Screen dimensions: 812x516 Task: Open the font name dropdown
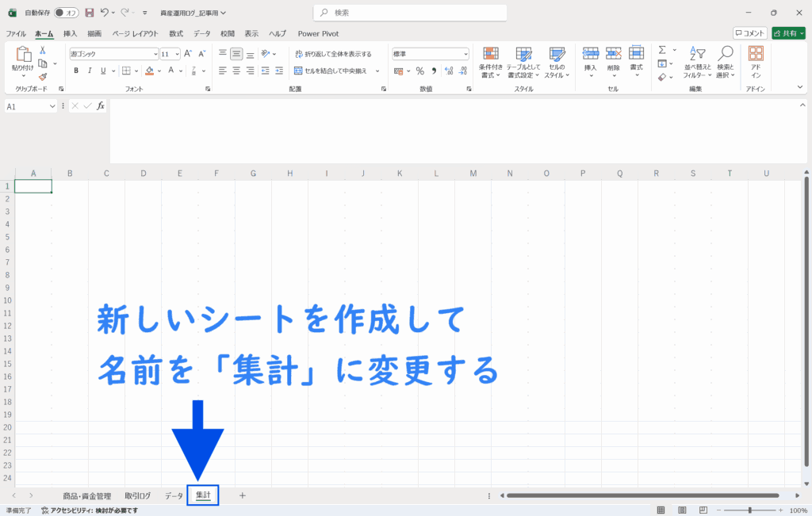point(155,54)
